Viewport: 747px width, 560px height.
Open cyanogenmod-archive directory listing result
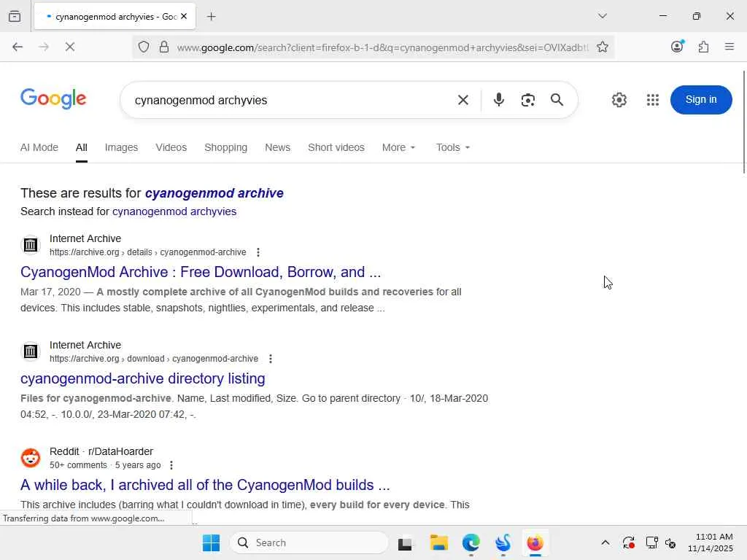coord(142,378)
